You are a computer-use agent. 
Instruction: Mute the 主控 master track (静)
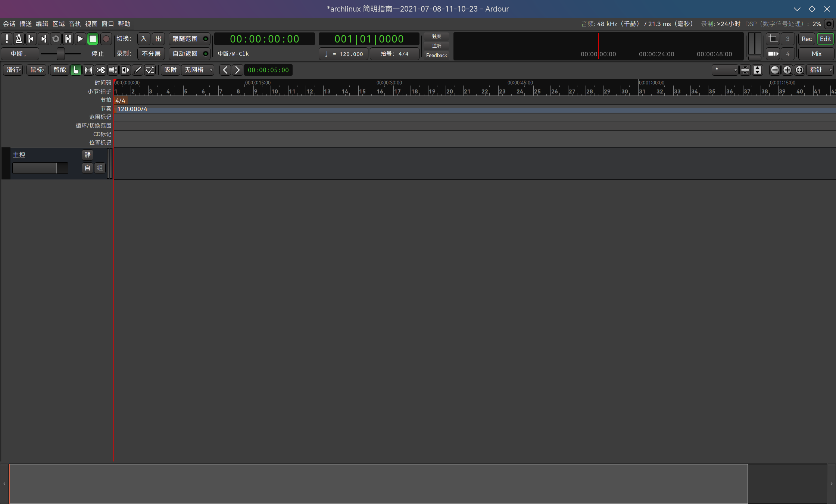pos(87,155)
